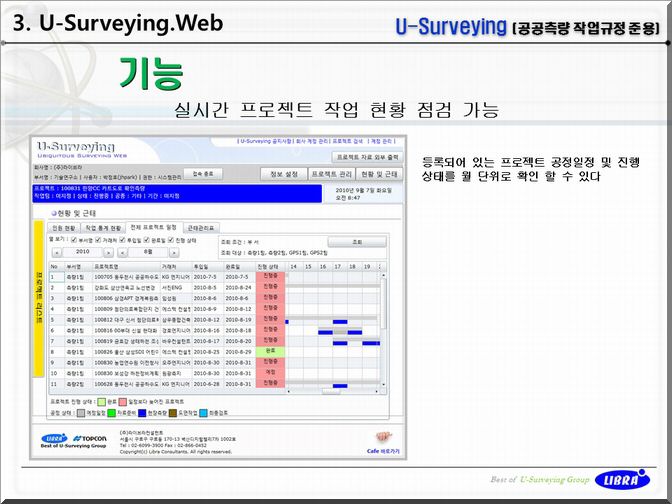
Task: Click the Cafe hand pointer icon
Action: (384, 437)
